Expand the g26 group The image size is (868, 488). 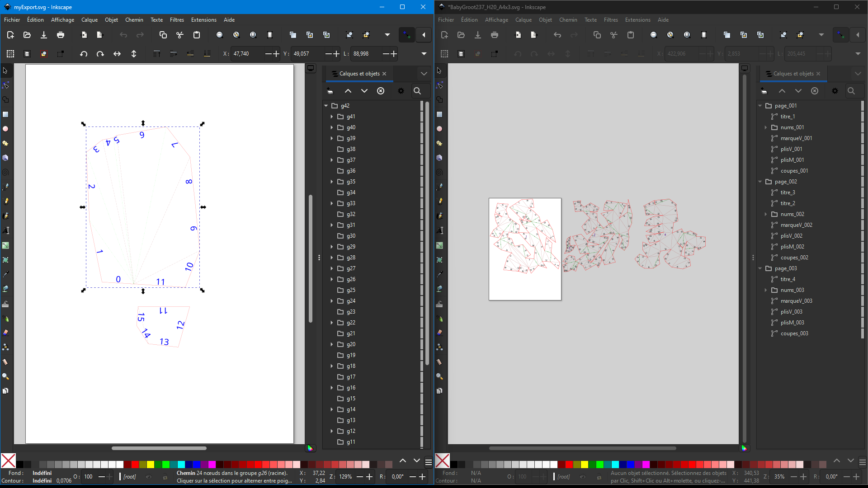click(x=332, y=279)
